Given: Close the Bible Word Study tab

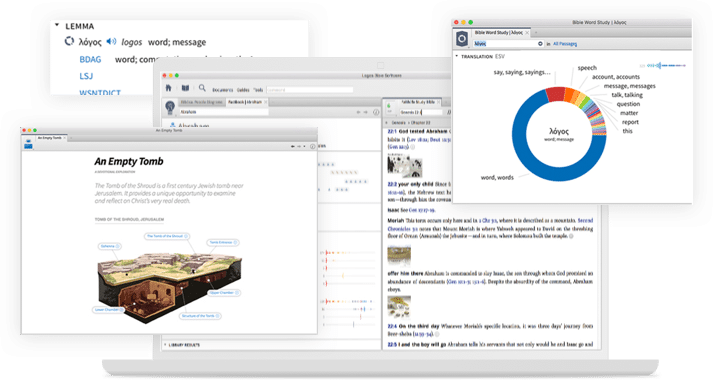Looking at the screenshot, I should point(527,33).
